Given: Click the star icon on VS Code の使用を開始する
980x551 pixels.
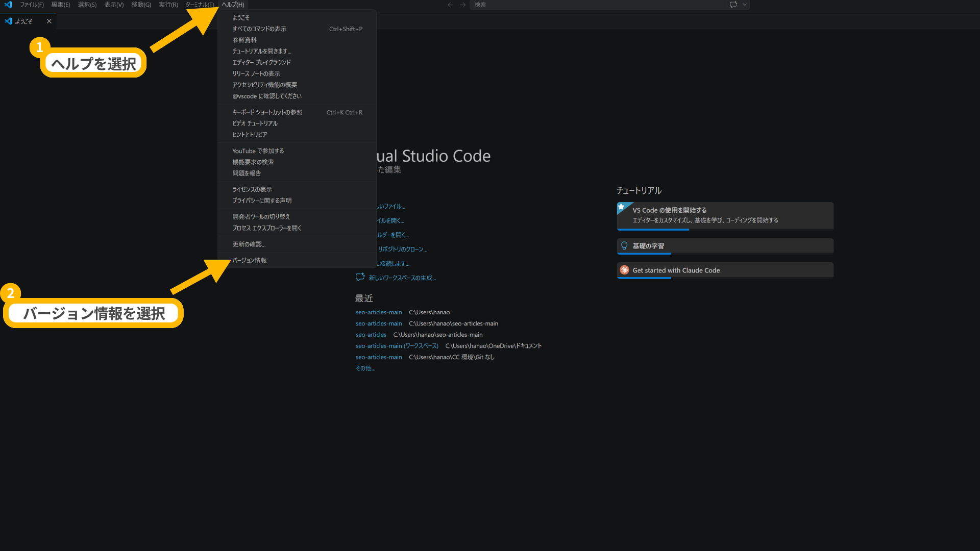Looking at the screenshot, I should (x=621, y=207).
